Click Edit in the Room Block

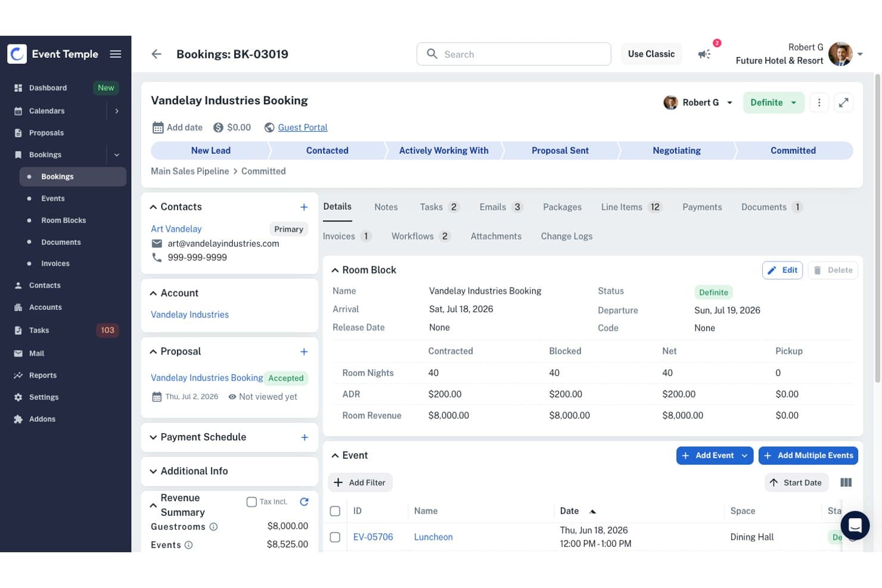(x=782, y=270)
